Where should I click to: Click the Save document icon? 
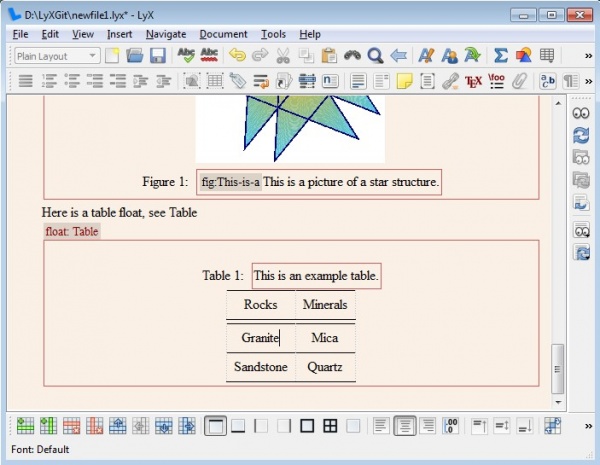(155, 55)
